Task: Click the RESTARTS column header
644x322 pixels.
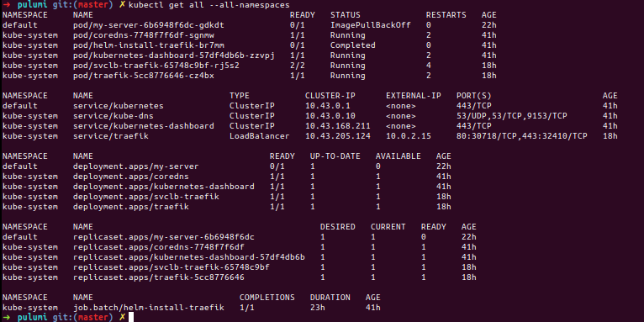Action: [x=446, y=15]
